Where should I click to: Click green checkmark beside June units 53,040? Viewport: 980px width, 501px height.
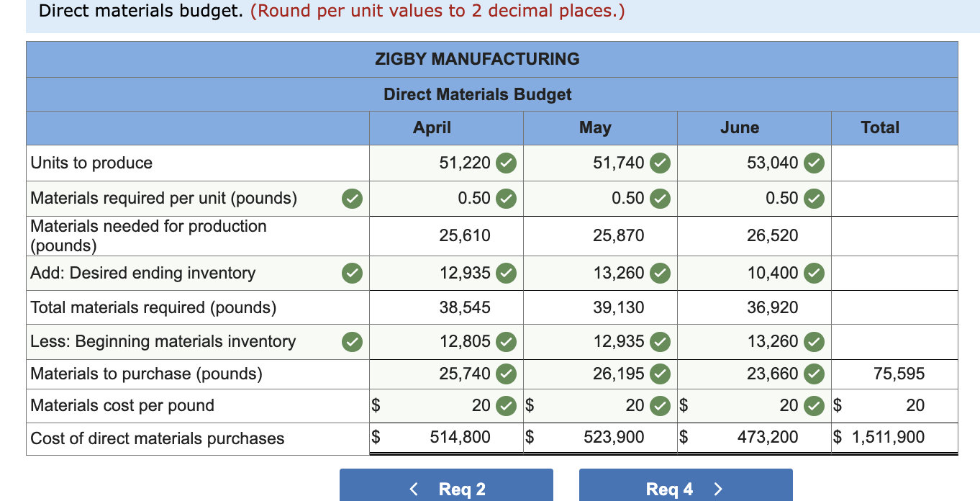pos(814,163)
